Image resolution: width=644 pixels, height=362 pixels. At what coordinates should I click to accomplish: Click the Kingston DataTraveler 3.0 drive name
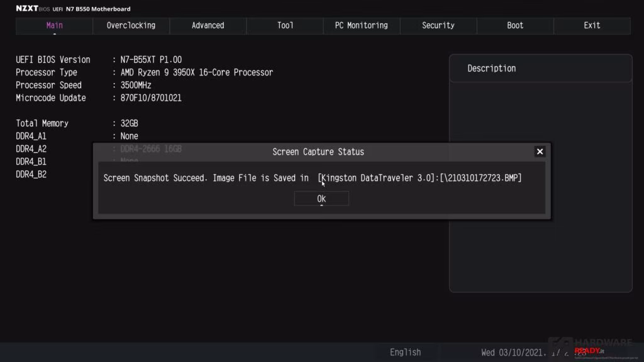377,178
